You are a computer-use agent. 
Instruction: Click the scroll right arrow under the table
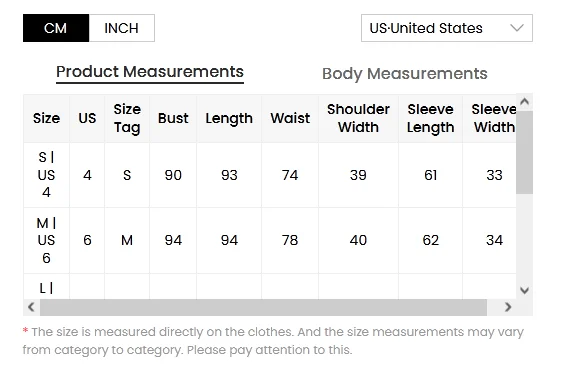508,307
